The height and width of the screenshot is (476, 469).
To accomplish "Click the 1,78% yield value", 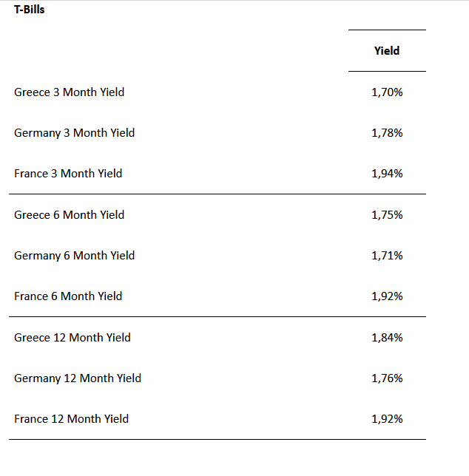I will click(387, 133).
